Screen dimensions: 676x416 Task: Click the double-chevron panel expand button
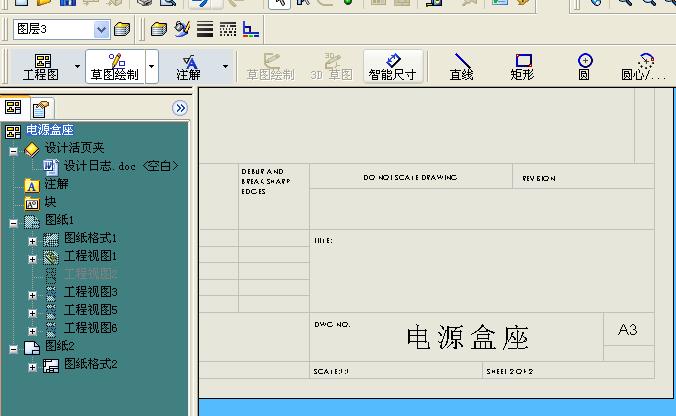pyautogui.click(x=180, y=108)
